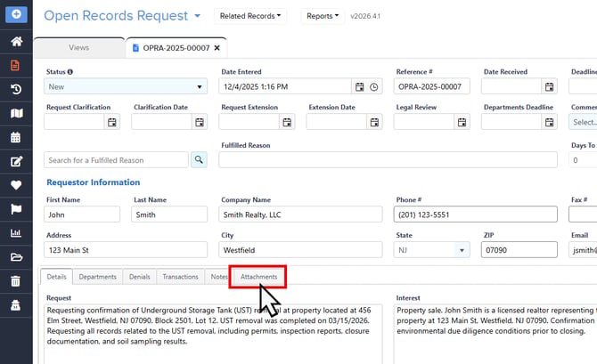Click the Interest text area
Image resolution: width=597 pixels, height=364 pixels.
coord(495,334)
